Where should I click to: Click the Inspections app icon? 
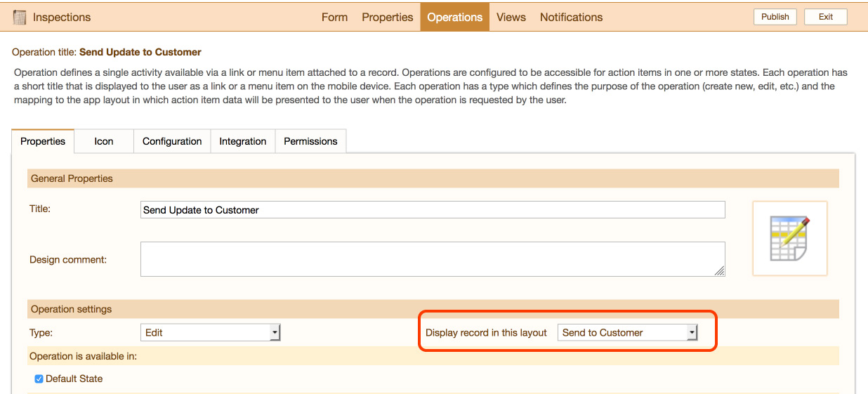[x=20, y=17]
